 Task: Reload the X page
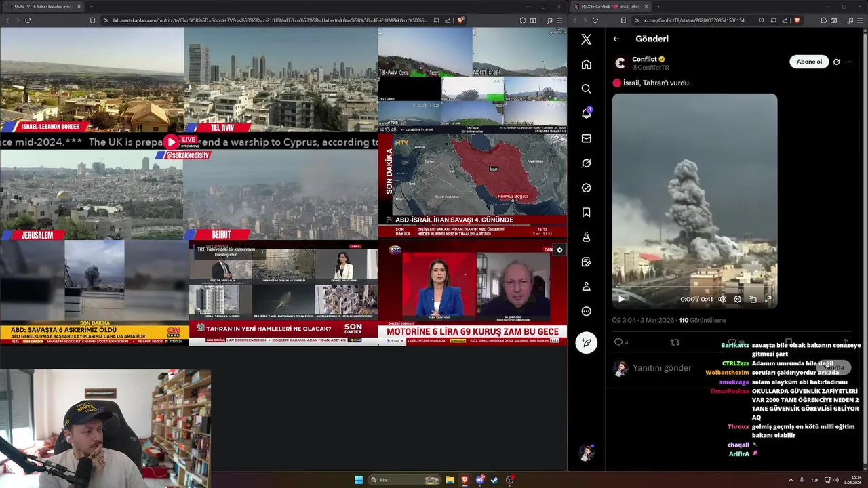(595, 20)
